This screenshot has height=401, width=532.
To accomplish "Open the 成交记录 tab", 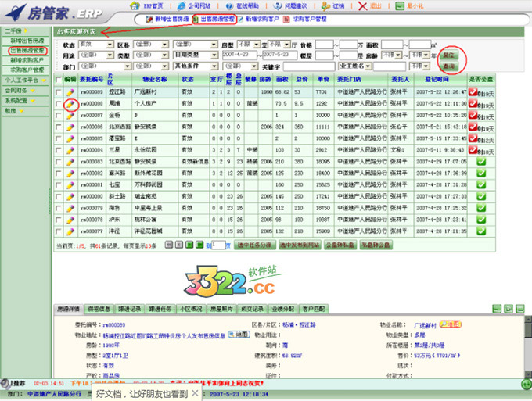I will pyautogui.click(x=255, y=307).
